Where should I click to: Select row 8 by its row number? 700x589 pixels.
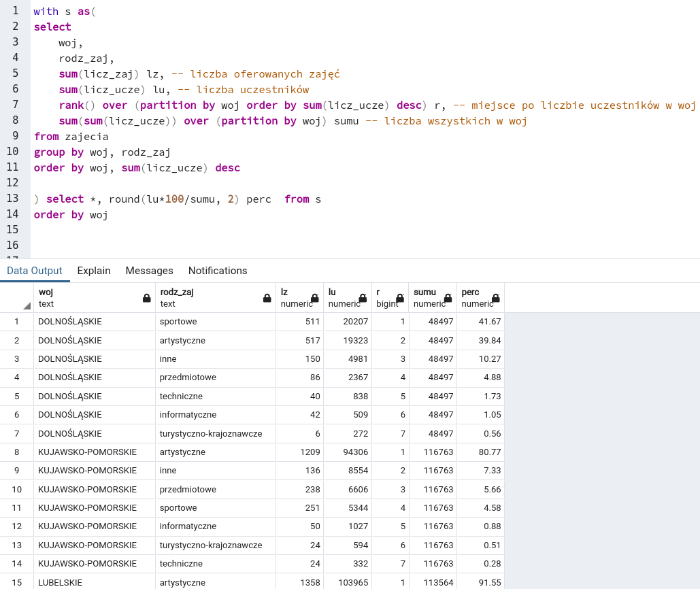pyautogui.click(x=17, y=452)
